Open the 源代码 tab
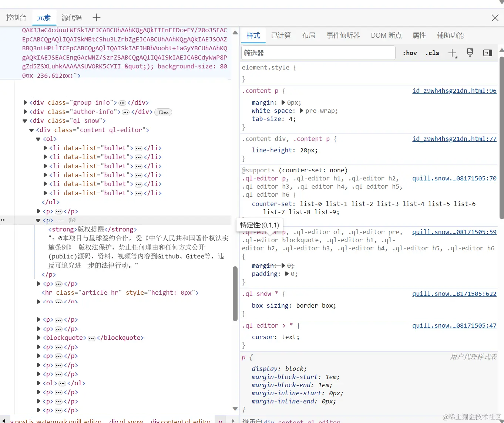The image size is (504, 423). point(71,17)
